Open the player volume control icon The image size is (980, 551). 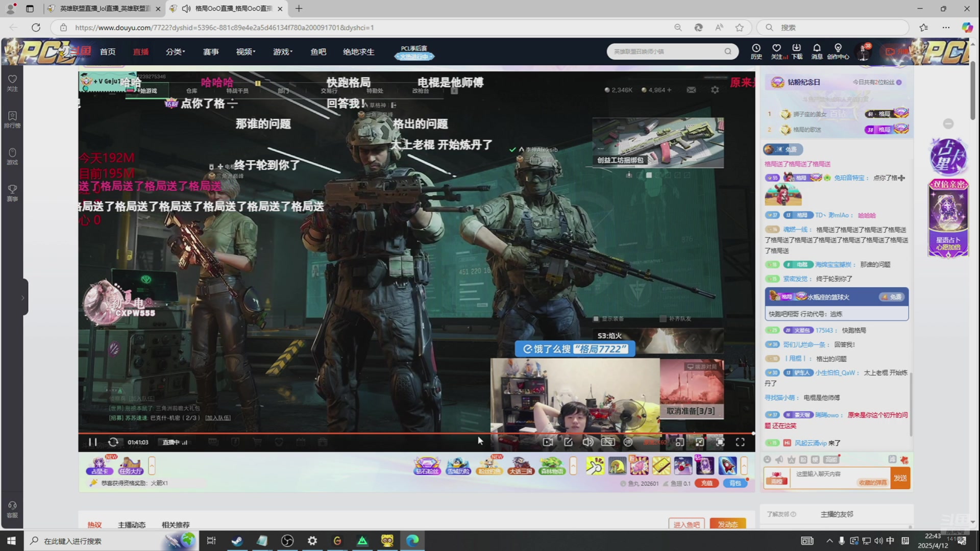(x=588, y=442)
